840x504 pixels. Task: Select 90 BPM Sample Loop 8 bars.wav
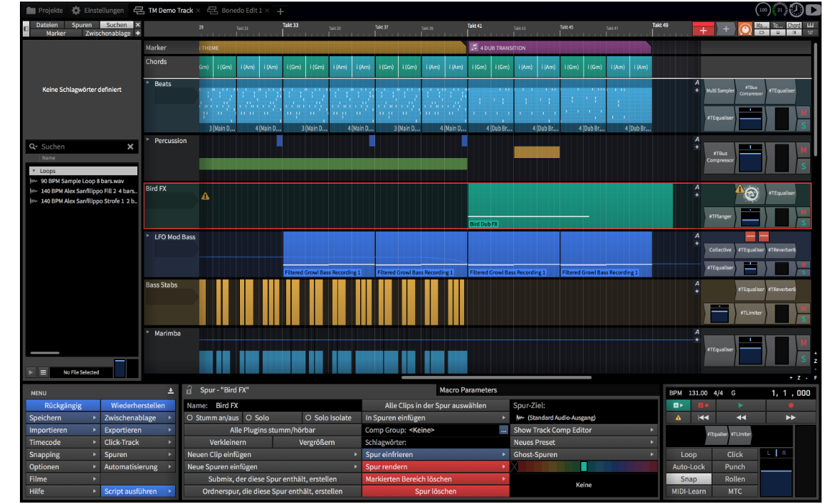(82, 181)
